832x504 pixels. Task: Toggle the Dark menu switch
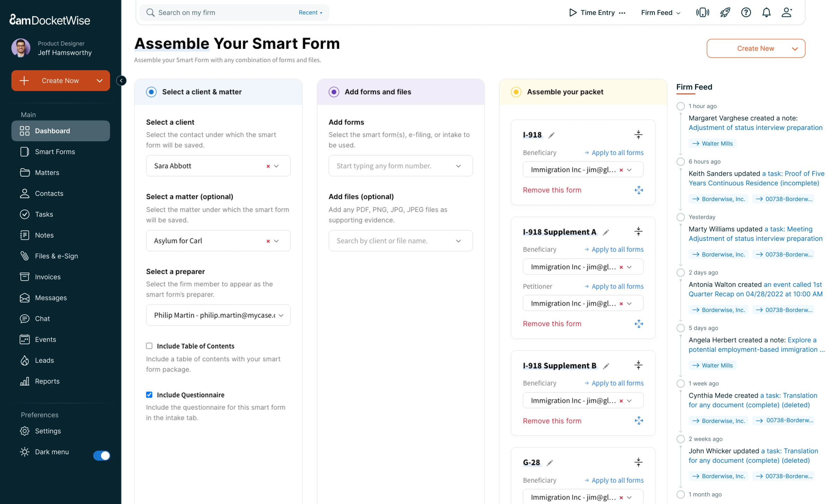pos(102,455)
